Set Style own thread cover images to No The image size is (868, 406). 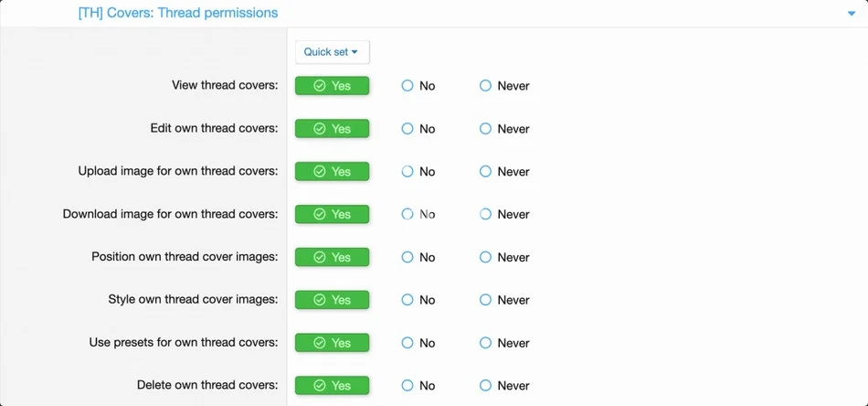pyautogui.click(x=418, y=300)
